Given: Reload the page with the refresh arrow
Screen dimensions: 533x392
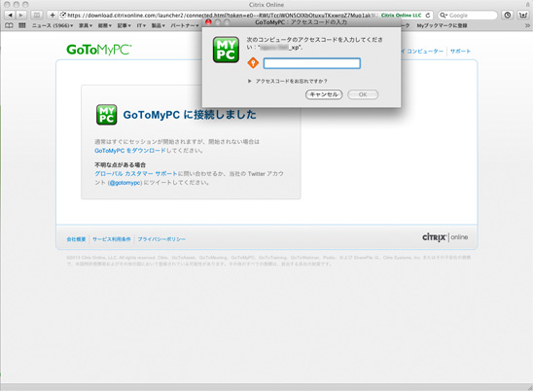Looking at the screenshot, I should click(x=428, y=16).
